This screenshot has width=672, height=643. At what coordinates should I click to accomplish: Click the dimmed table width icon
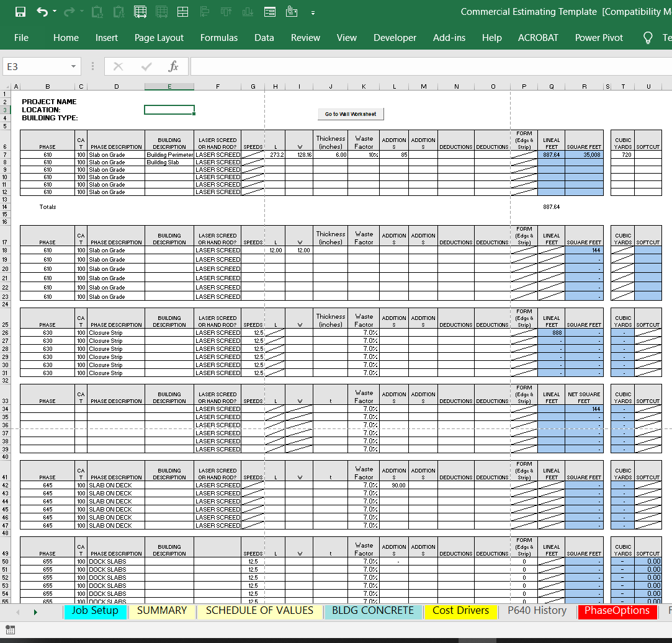click(x=161, y=12)
